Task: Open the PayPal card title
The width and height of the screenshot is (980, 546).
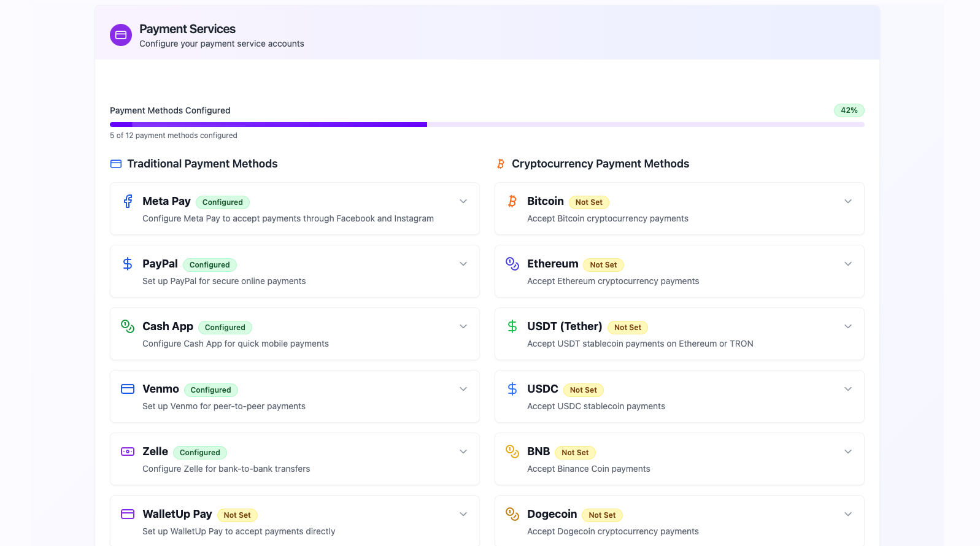Action: [160, 264]
